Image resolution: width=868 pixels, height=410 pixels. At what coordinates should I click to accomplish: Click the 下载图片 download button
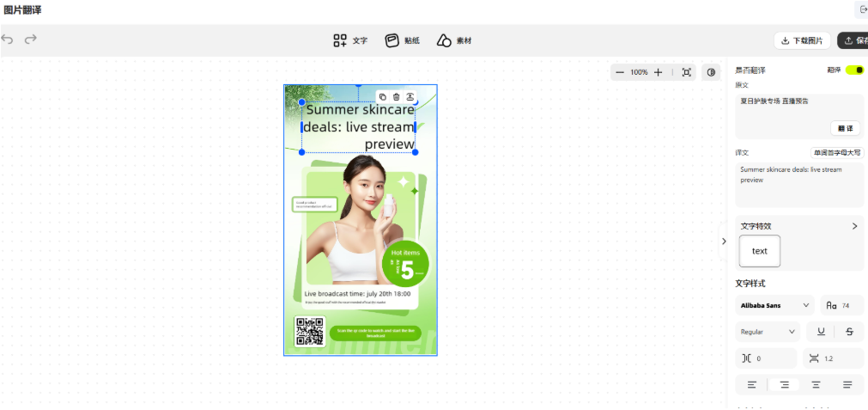800,40
